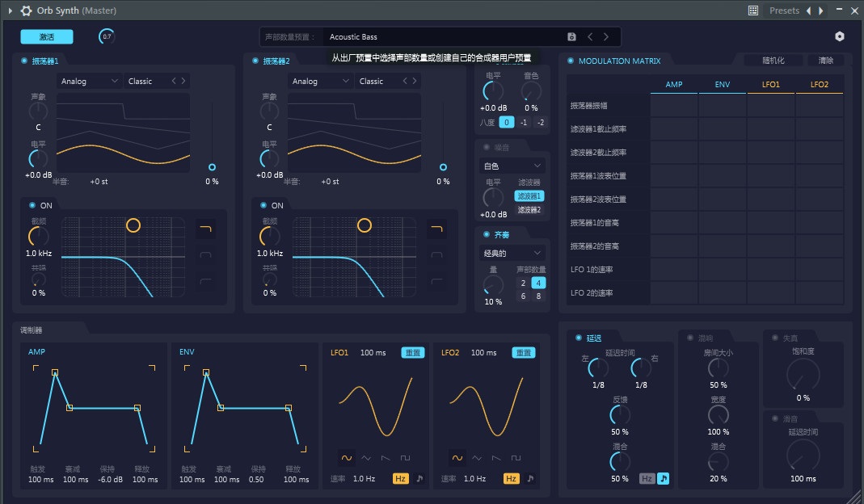This screenshot has height=504, width=864.
Task: Click the settings gear icon at top right
Action: (840, 36)
